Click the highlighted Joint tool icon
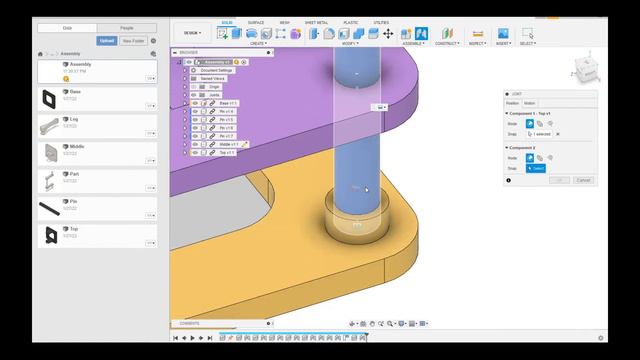This screenshot has height=360, width=640. [x=421, y=33]
